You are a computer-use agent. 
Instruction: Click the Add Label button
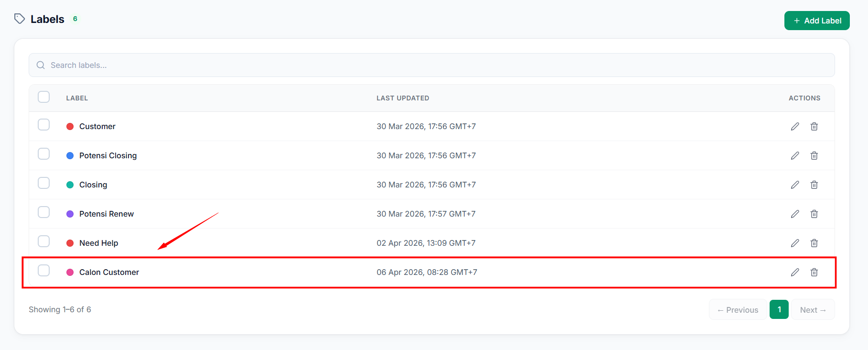tap(817, 21)
